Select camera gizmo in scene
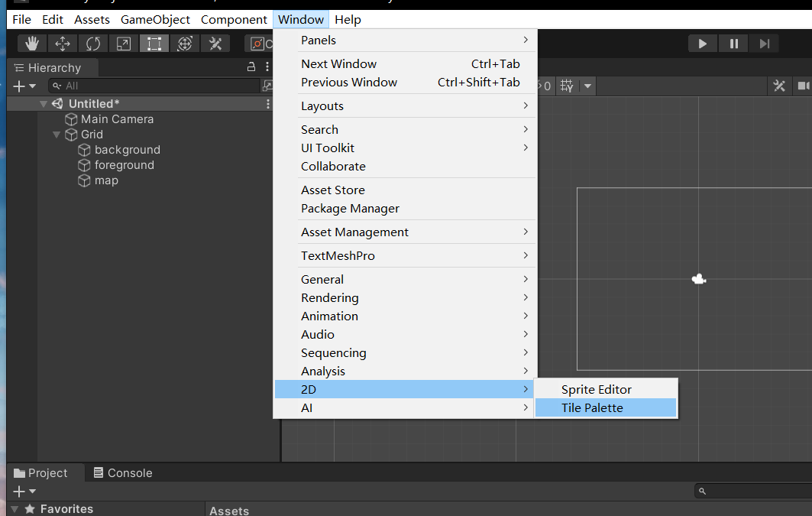Screen dimensions: 812x516 (699, 280)
